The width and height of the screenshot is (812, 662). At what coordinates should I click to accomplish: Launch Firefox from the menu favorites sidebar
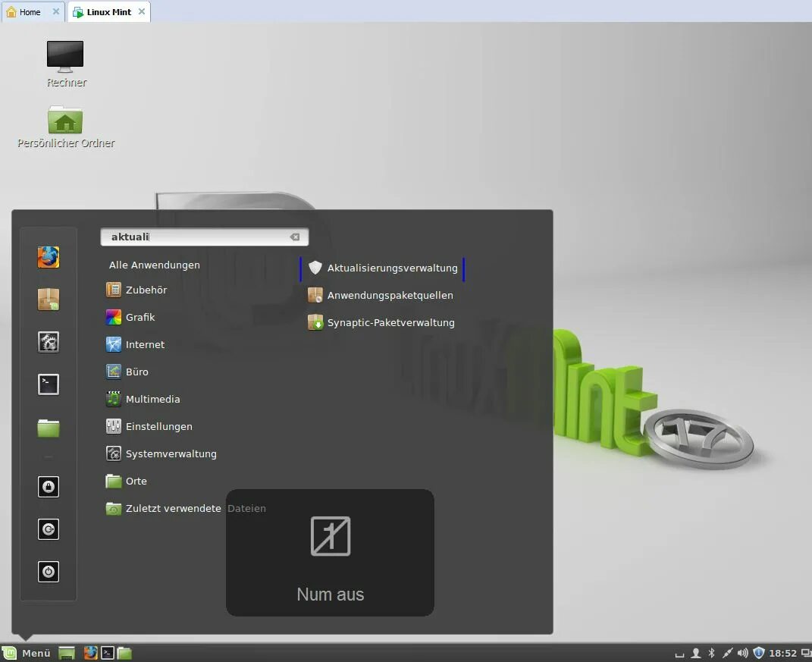49,257
